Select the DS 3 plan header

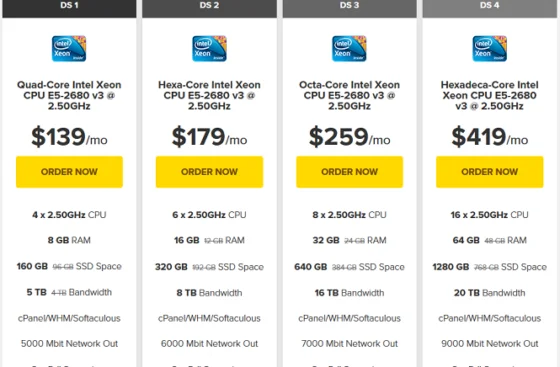click(x=350, y=9)
